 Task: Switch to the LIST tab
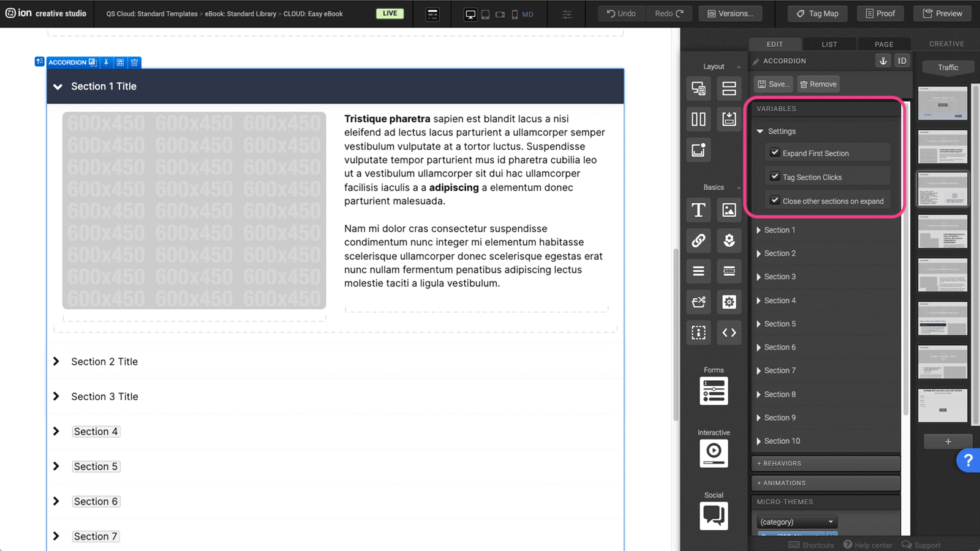829,44
